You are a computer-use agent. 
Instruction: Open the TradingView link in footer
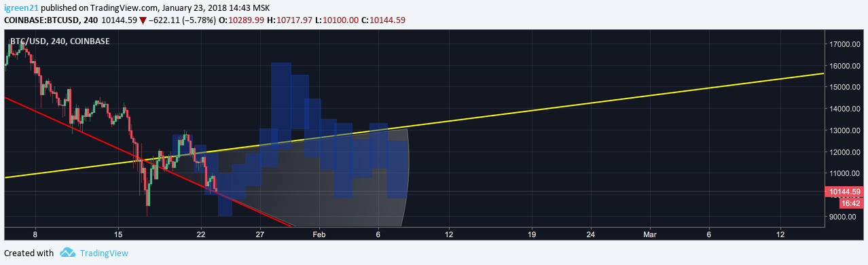click(x=104, y=253)
